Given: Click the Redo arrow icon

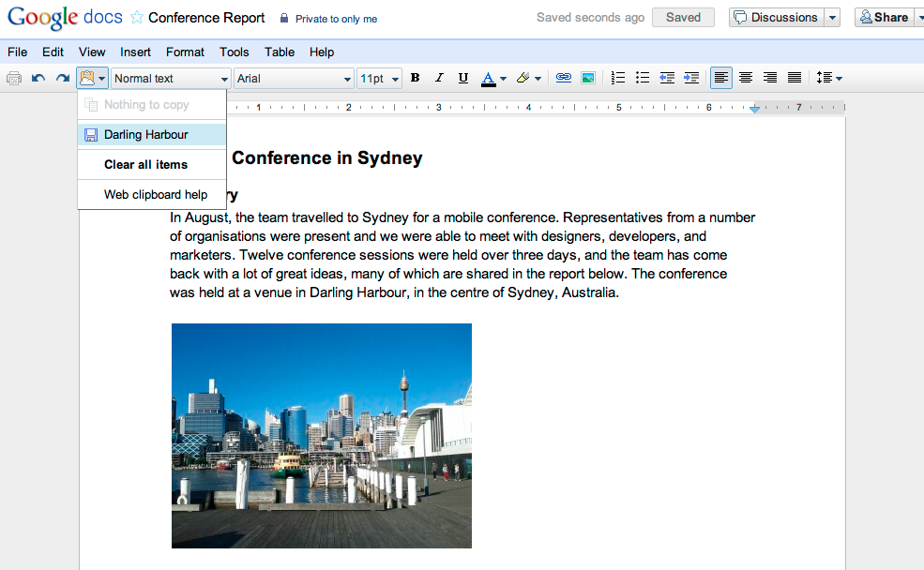Looking at the screenshot, I should point(63,79).
